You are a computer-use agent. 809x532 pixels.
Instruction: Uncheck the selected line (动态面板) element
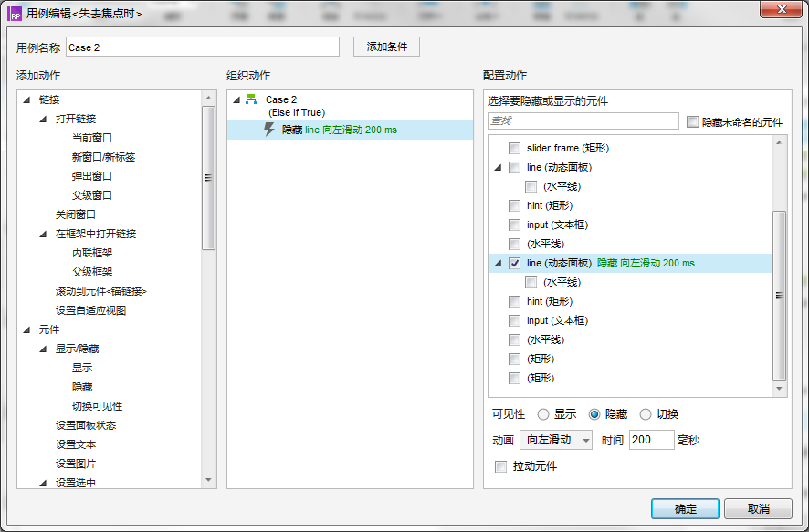512,262
